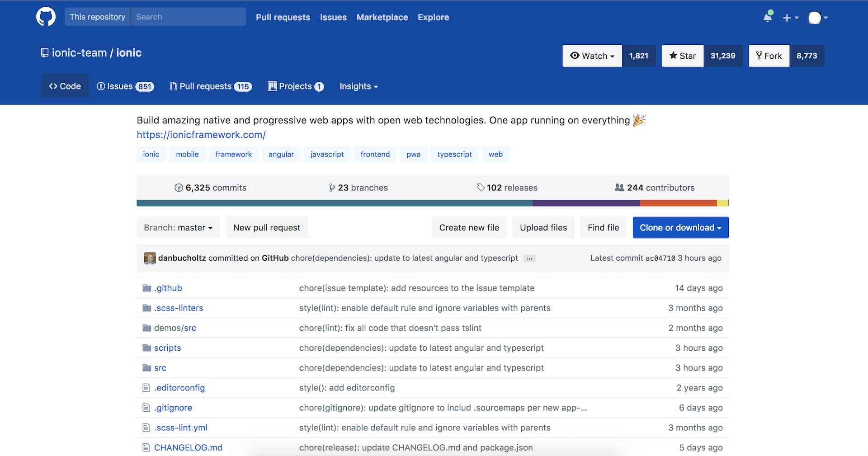The image size is (868, 456).
Task: Select the framework topic tag
Action: point(234,154)
